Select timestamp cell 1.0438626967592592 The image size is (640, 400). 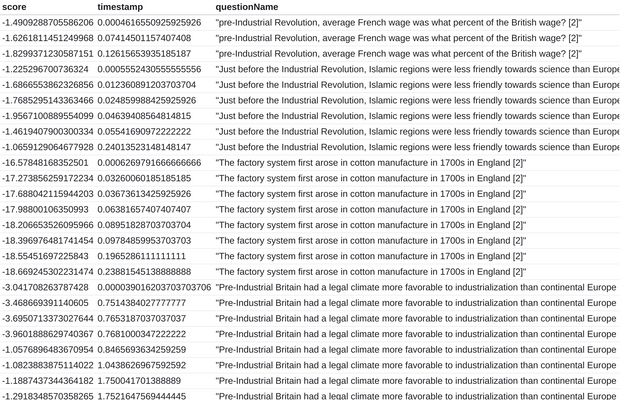[142, 366]
